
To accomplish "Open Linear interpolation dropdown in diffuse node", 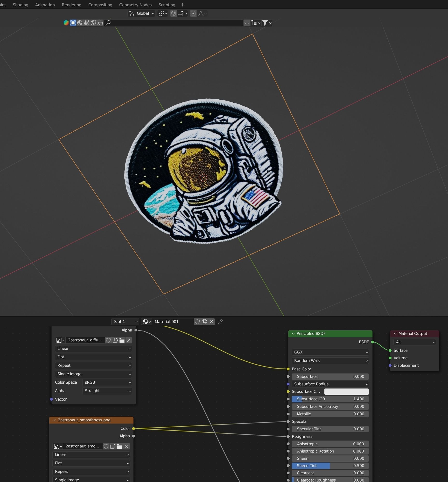I will click(93, 349).
